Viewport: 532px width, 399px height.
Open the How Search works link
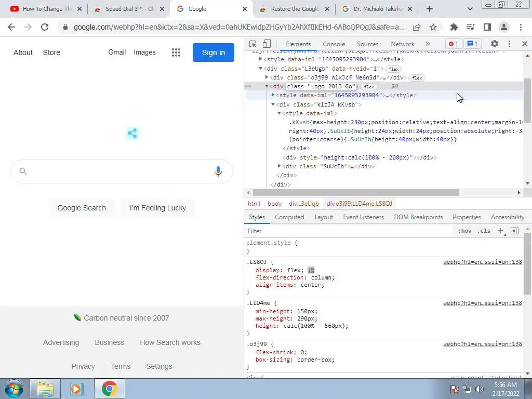point(170,343)
